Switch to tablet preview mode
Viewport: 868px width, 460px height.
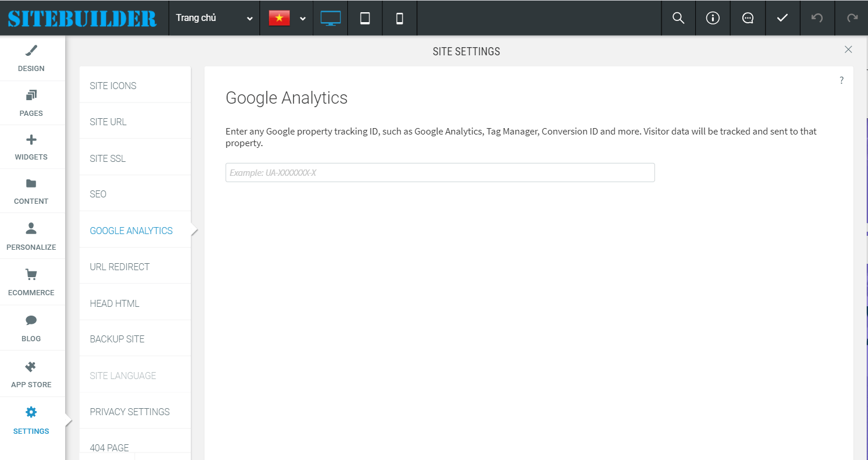[x=365, y=18]
